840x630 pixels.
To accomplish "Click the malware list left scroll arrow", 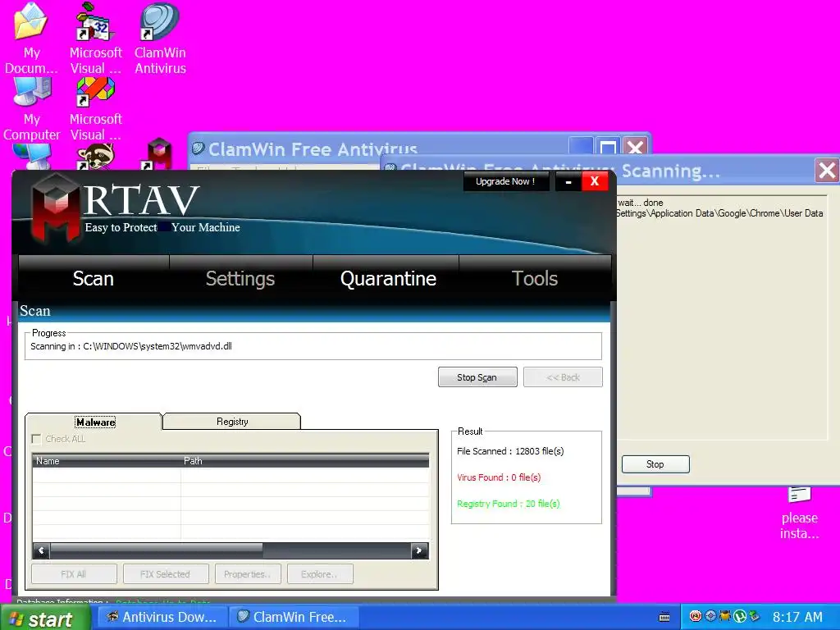I will click(x=41, y=550).
